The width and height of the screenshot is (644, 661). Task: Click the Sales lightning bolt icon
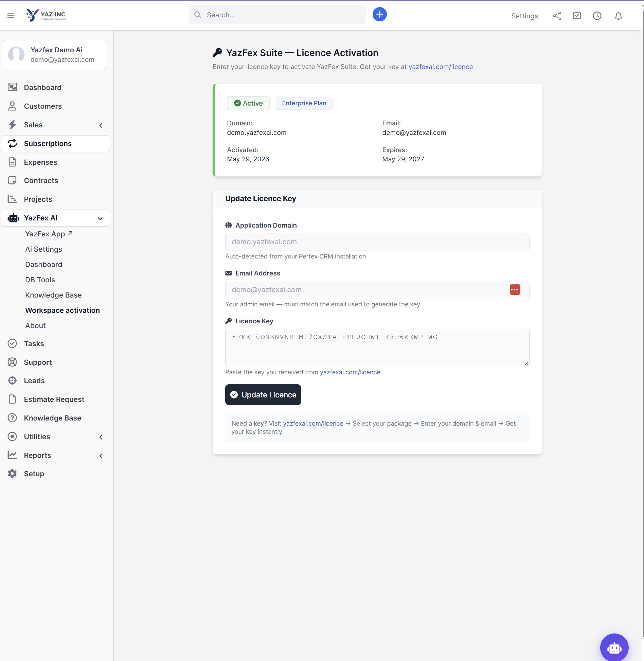click(x=12, y=125)
